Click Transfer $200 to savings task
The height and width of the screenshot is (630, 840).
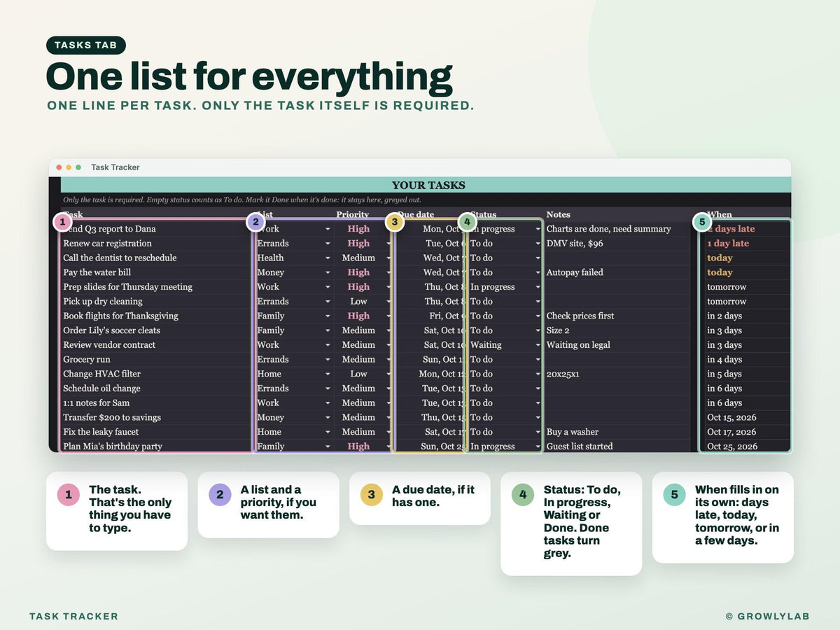point(156,418)
